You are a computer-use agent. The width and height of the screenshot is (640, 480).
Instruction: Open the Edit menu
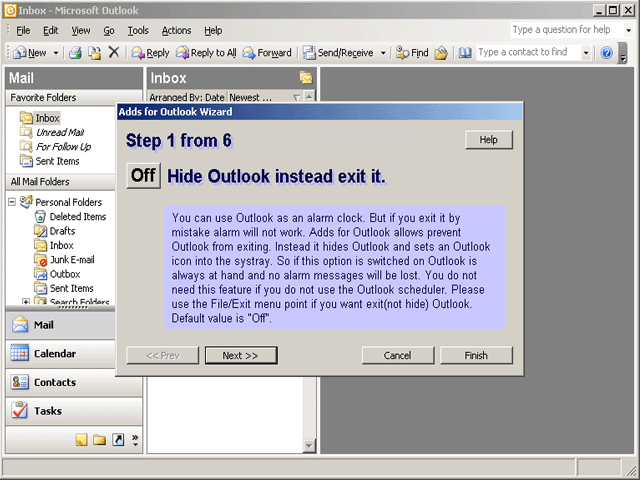click(x=51, y=31)
